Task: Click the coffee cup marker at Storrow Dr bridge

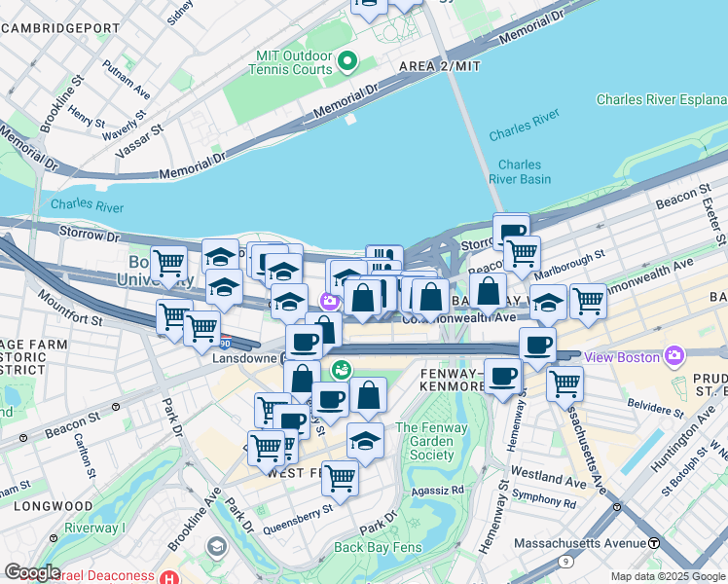Action: (511, 230)
